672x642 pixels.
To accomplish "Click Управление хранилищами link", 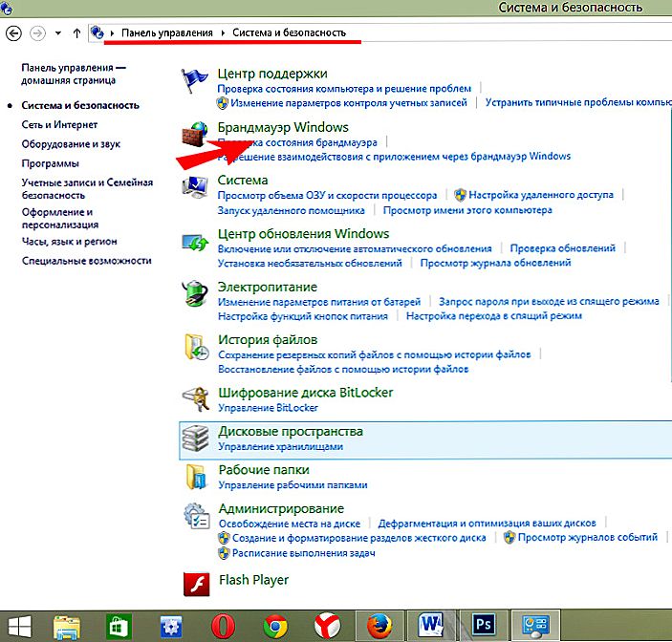I will [x=280, y=446].
